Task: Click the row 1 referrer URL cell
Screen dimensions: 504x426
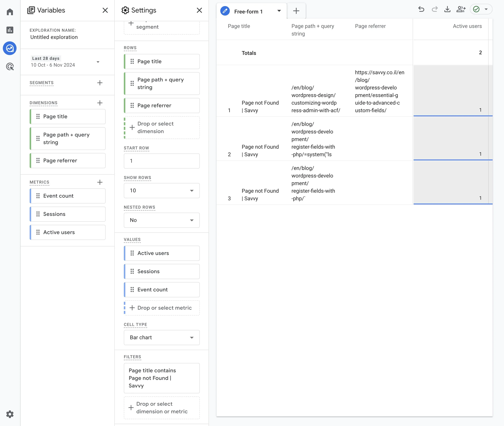Action: pyautogui.click(x=380, y=91)
